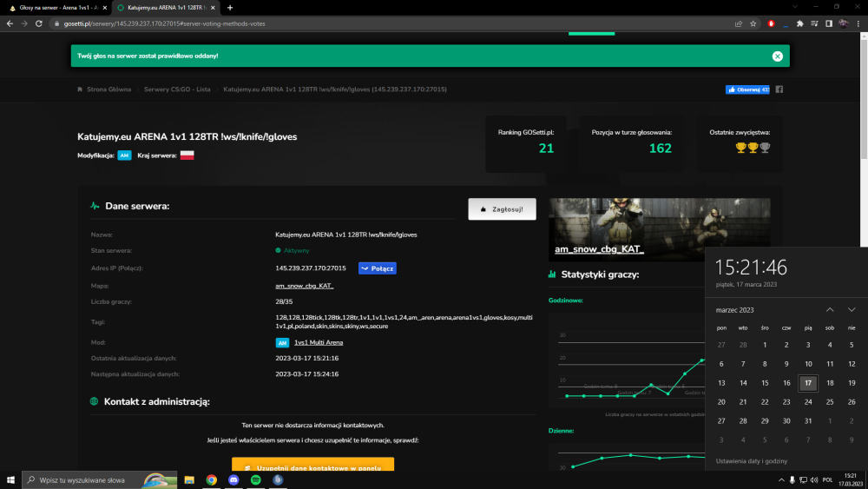
Task: Go to Strona Główna breadcrumb
Action: tap(108, 89)
